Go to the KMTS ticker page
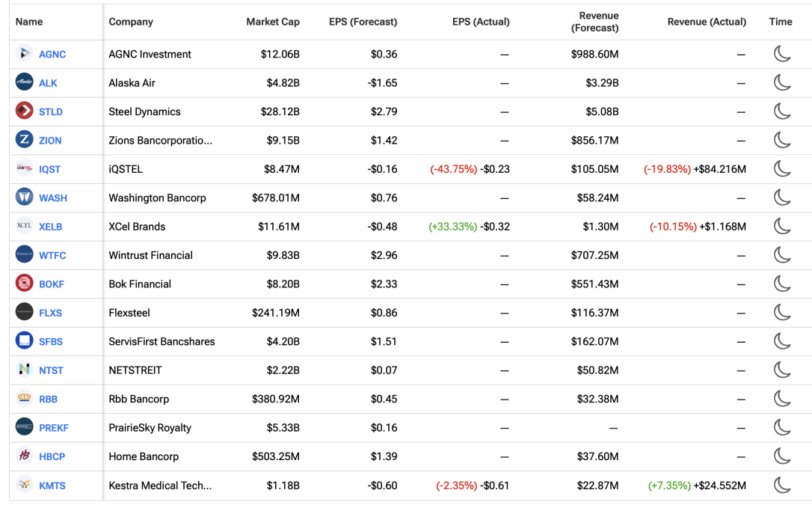The height and width of the screenshot is (505, 812). (52, 486)
